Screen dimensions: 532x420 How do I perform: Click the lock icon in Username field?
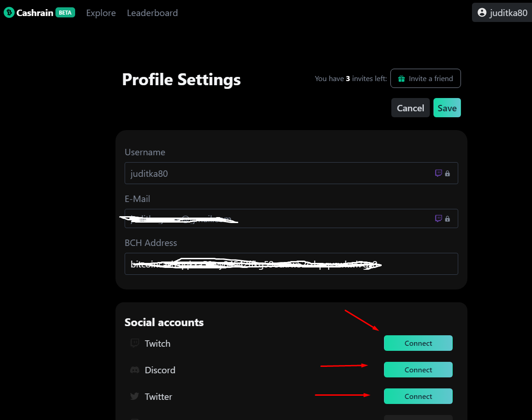click(448, 174)
